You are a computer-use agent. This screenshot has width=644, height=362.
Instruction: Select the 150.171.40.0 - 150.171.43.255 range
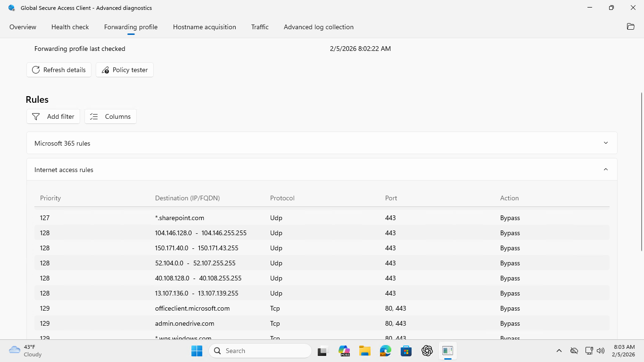click(x=197, y=248)
